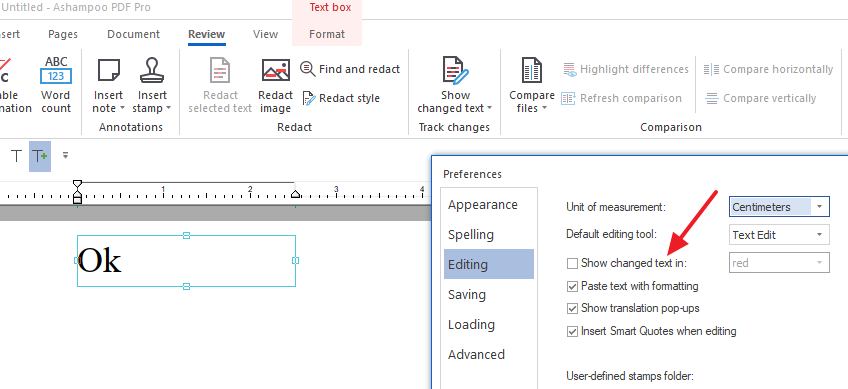Click the Show changed text icon

(455, 70)
